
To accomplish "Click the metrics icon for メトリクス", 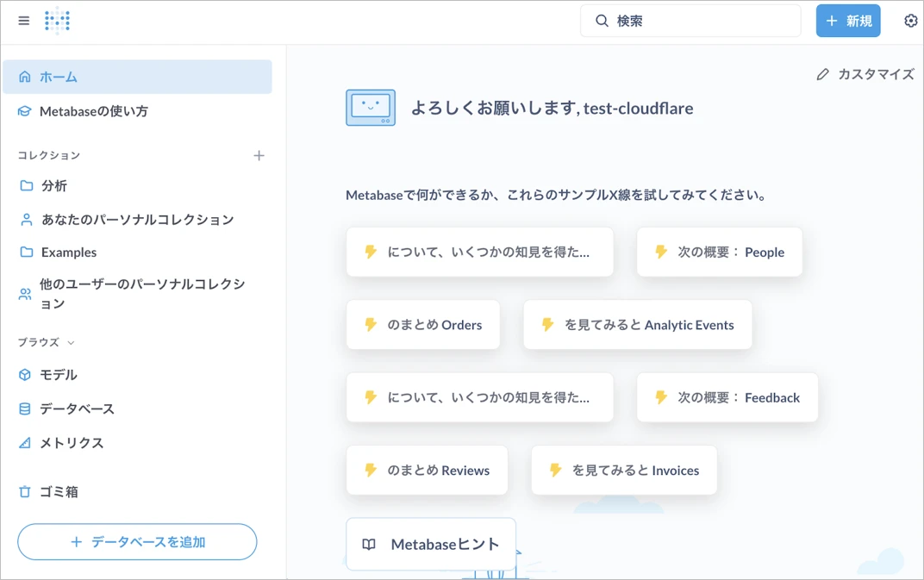I will (x=25, y=443).
